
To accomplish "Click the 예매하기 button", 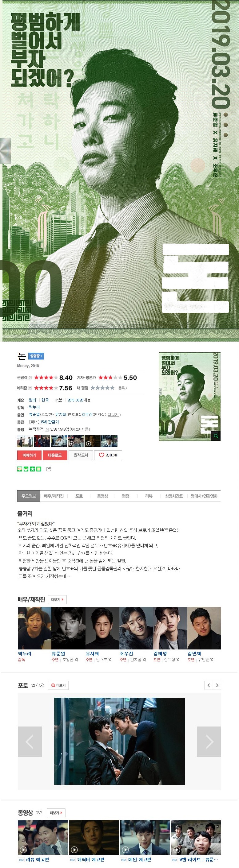I will [x=29, y=455].
